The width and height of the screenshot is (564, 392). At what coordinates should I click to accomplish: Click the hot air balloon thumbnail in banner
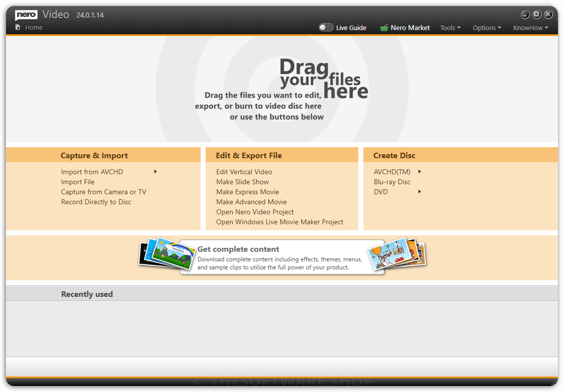[390, 254]
